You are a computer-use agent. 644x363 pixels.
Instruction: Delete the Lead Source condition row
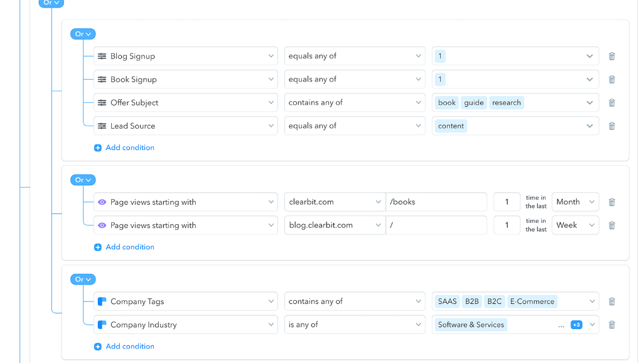pos(611,126)
